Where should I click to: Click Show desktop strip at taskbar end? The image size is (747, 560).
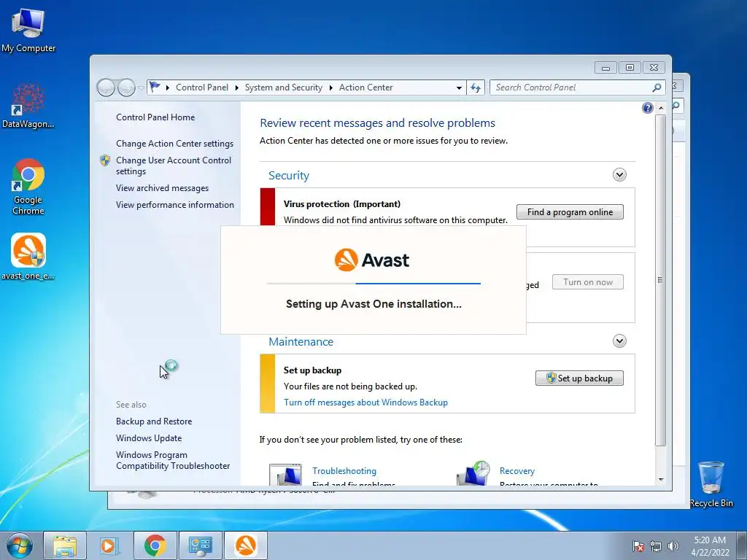[743, 545]
